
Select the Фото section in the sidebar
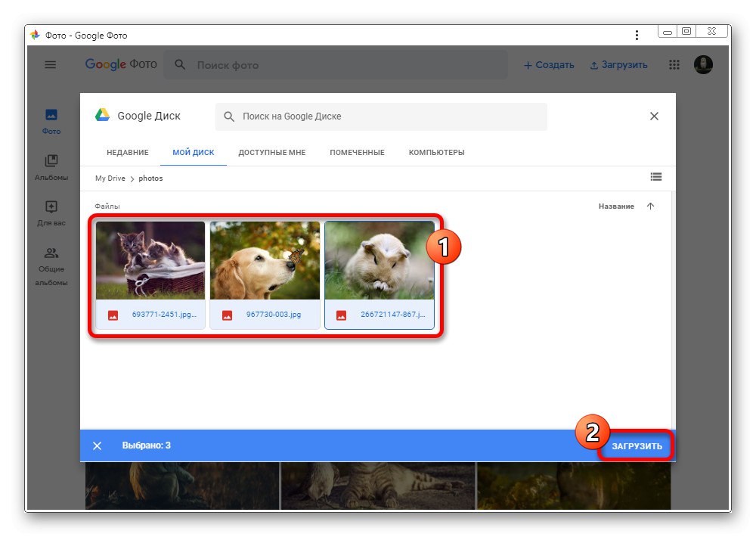pos(50,121)
